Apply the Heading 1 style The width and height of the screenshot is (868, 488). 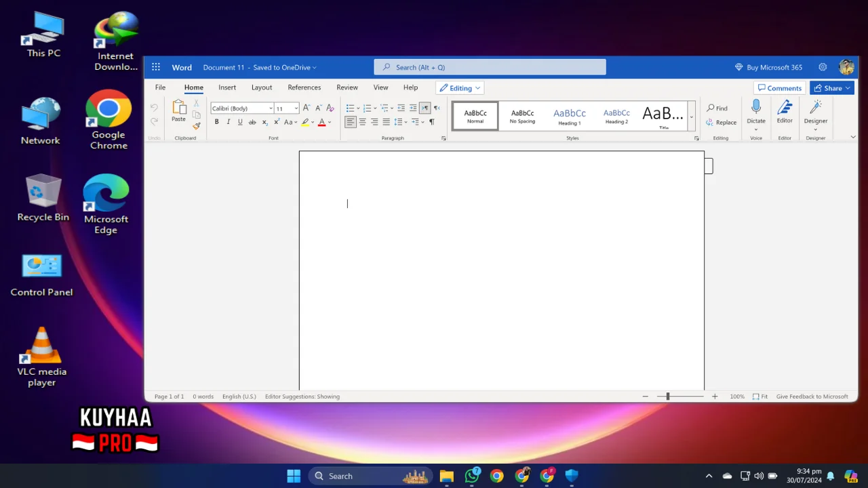pos(570,116)
